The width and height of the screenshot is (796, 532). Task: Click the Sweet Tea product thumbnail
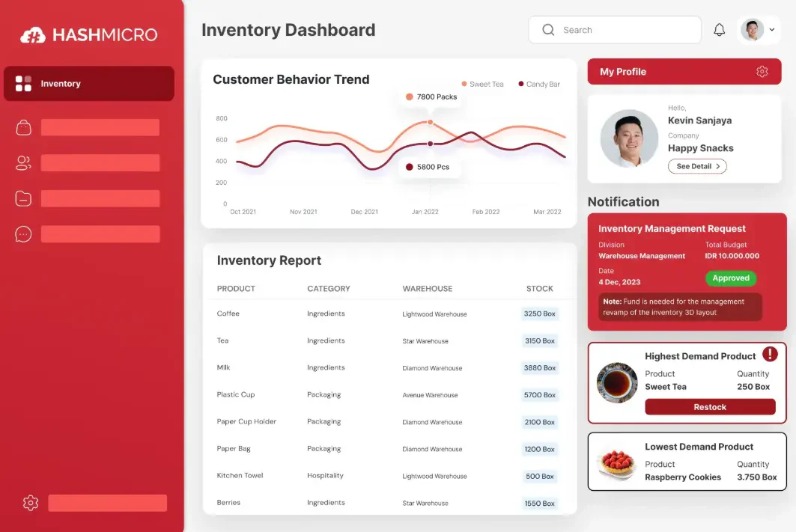[617, 383]
